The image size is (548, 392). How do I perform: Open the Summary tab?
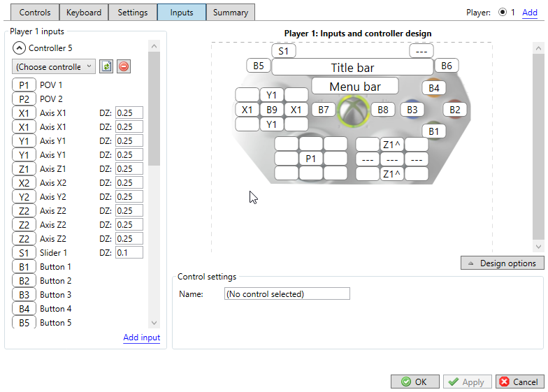tap(230, 13)
